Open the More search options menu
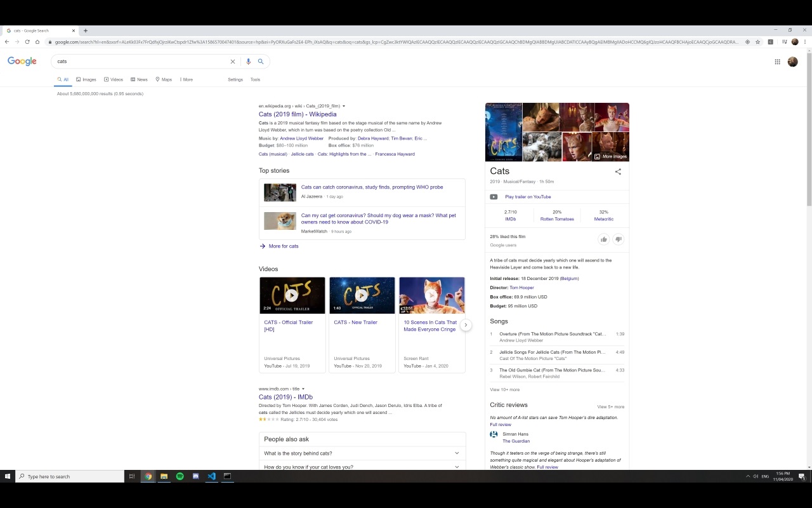The height and width of the screenshot is (508, 812). [187, 79]
